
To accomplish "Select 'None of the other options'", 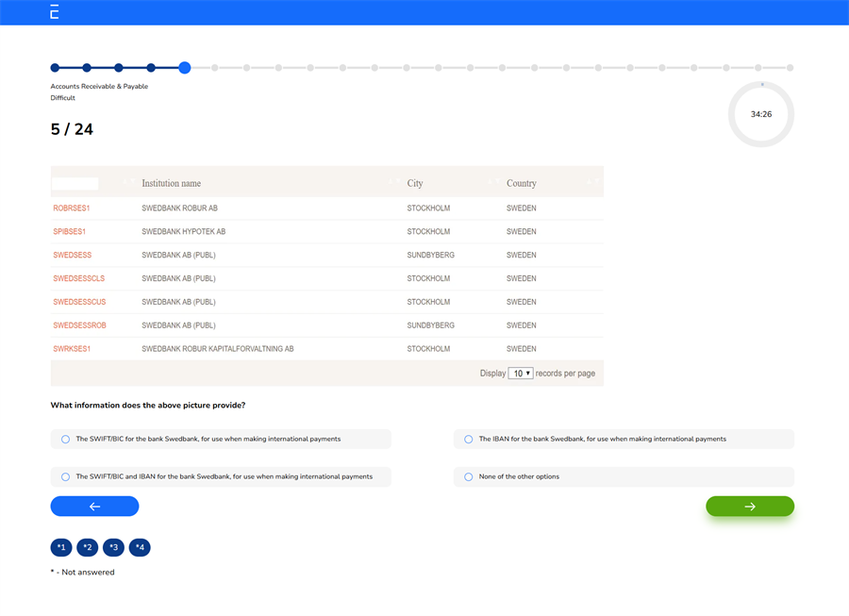I will coord(469,476).
